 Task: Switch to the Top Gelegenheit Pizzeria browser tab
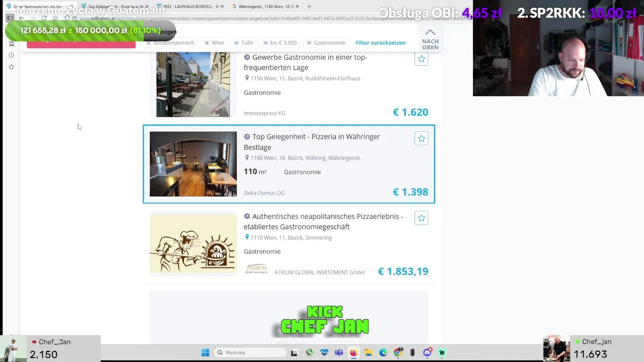click(x=115, y=7)
